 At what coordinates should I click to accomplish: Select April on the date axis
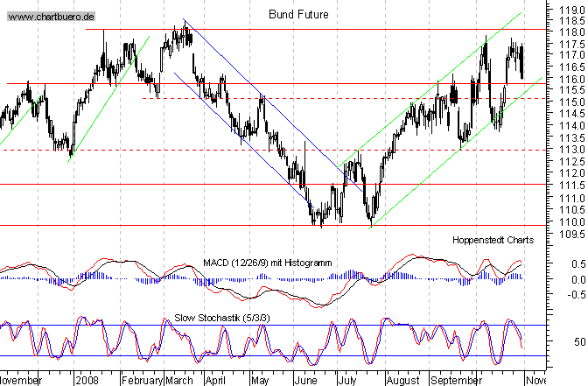[x=216, y=381]
